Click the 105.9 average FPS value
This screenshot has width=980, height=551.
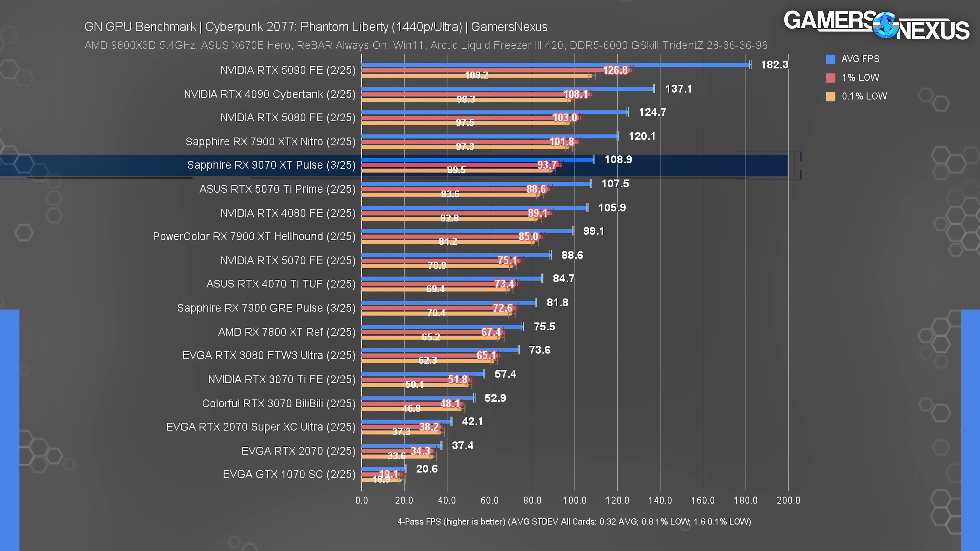[x=612, y=208]
